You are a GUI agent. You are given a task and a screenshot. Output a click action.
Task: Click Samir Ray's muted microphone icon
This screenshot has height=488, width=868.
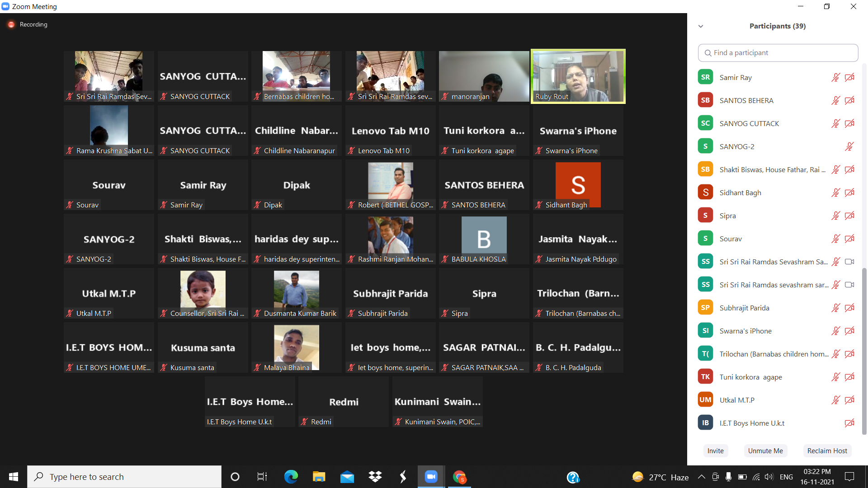(835, 77)
